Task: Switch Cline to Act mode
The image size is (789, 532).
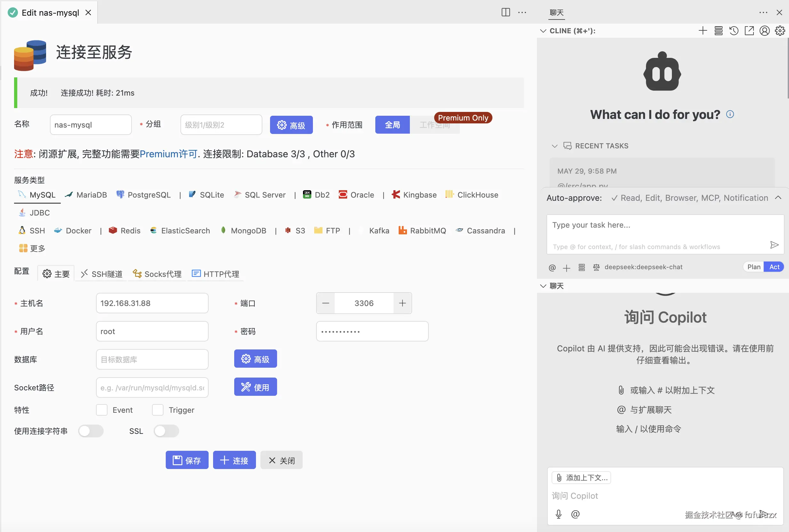Action: click(774, 267)
